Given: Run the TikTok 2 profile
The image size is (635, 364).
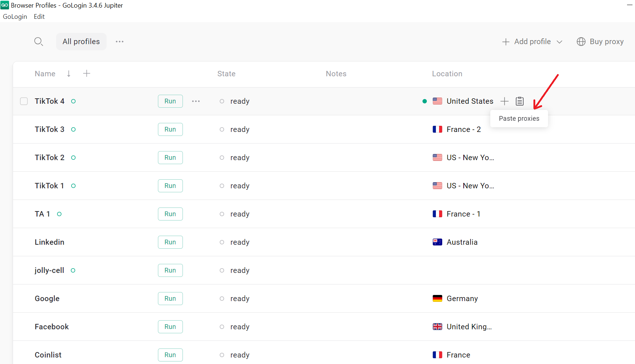Looking at the screenshot, I should point(170,158).
